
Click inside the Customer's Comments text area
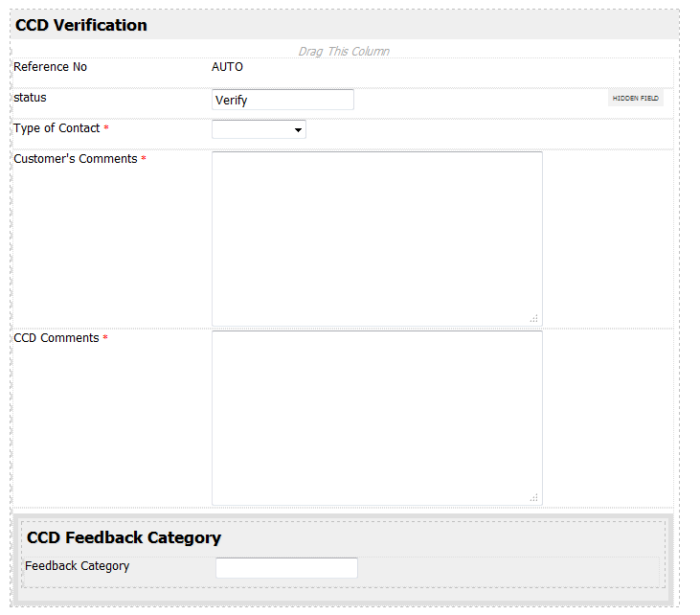point(376,239)
